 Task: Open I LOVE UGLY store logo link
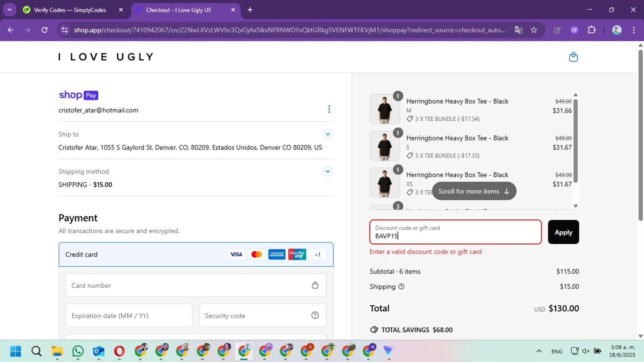106,57
